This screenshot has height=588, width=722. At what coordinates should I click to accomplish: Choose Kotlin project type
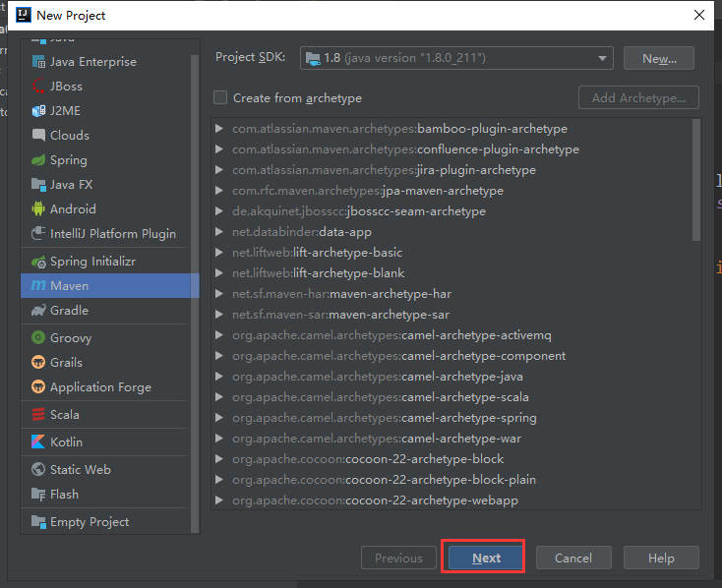coord(105,442)
